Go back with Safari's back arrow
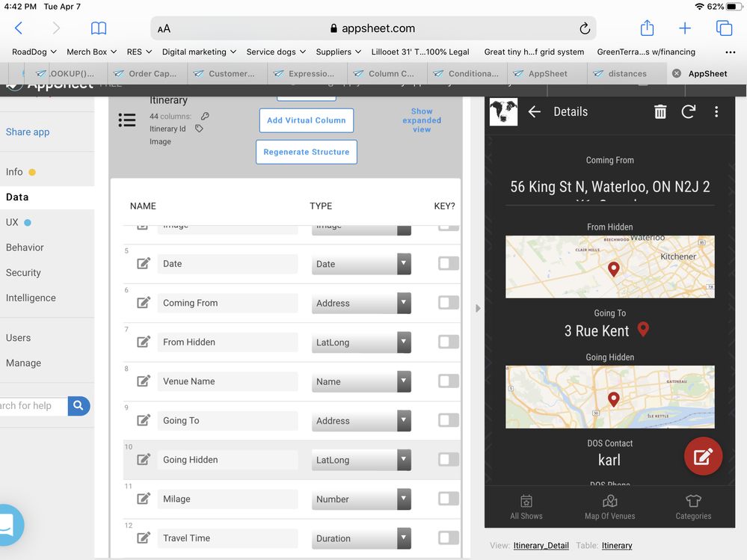Image resolution: width=747 pixels, height=560 pixels. coord(19,28)
